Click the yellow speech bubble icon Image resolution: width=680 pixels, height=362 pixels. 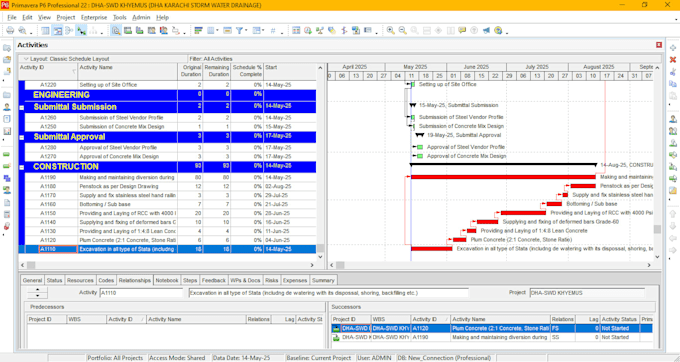point(462,30)
